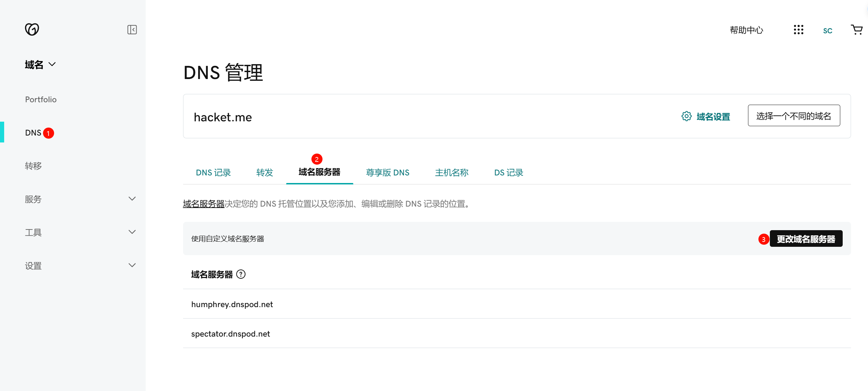Click the domain settings gear icon
868x391 pixels.
coord(686,116)
